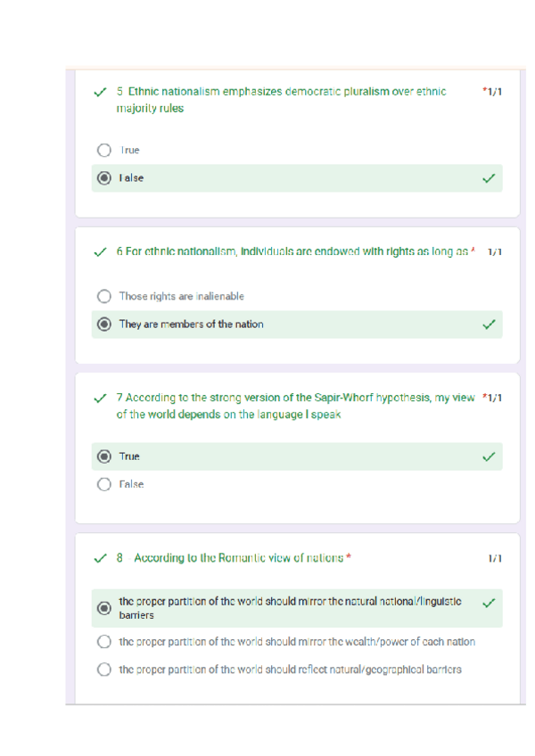The width and height of the screenshot is (535, 756).
Task: Click green tick in 'national/linguistic barriers' row
Action: (x=488, y=603)
